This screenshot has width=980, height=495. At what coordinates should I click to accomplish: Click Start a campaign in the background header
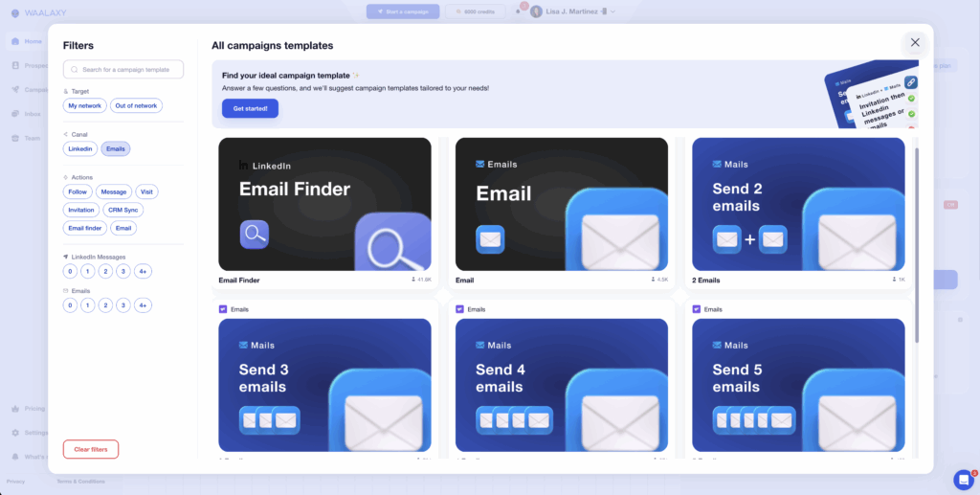(x=403, y=11)
